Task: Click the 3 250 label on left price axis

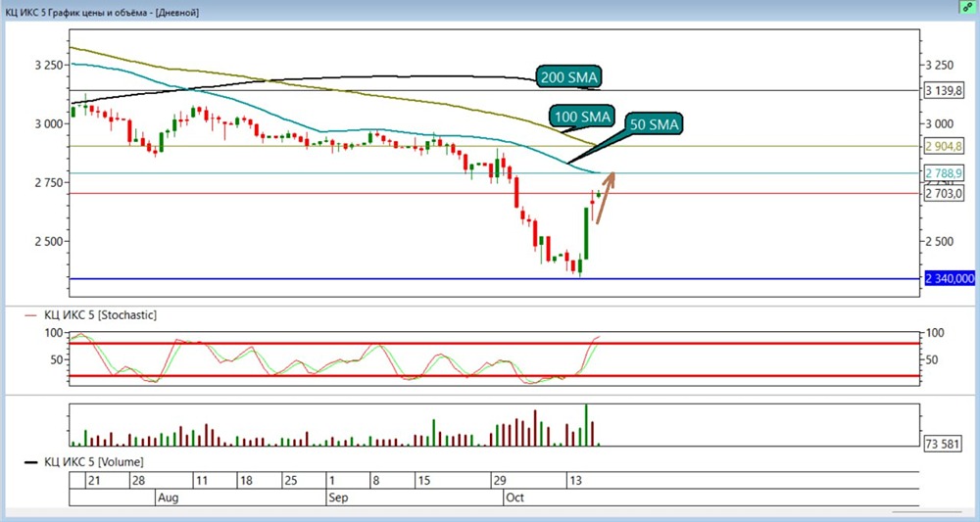Action: click(x=48, y=66)
